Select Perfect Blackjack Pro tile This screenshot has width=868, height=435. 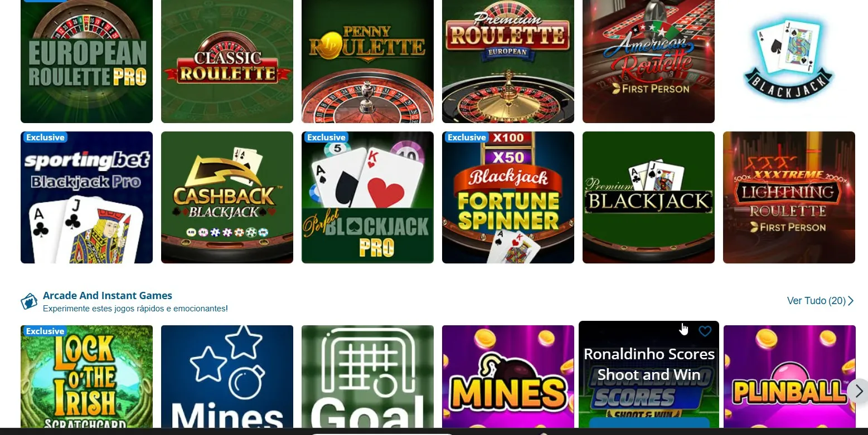pos(367,197)
